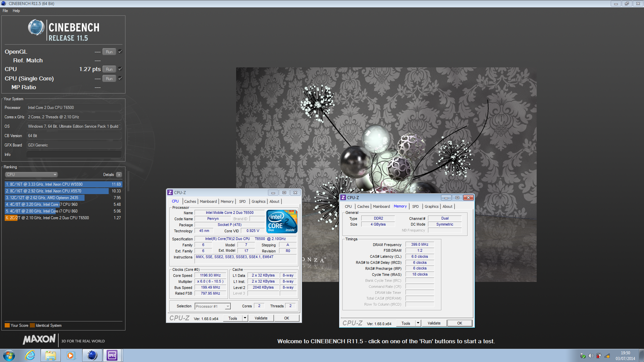
Task: Run the CPU benchmark
Action: click(109, 69)
